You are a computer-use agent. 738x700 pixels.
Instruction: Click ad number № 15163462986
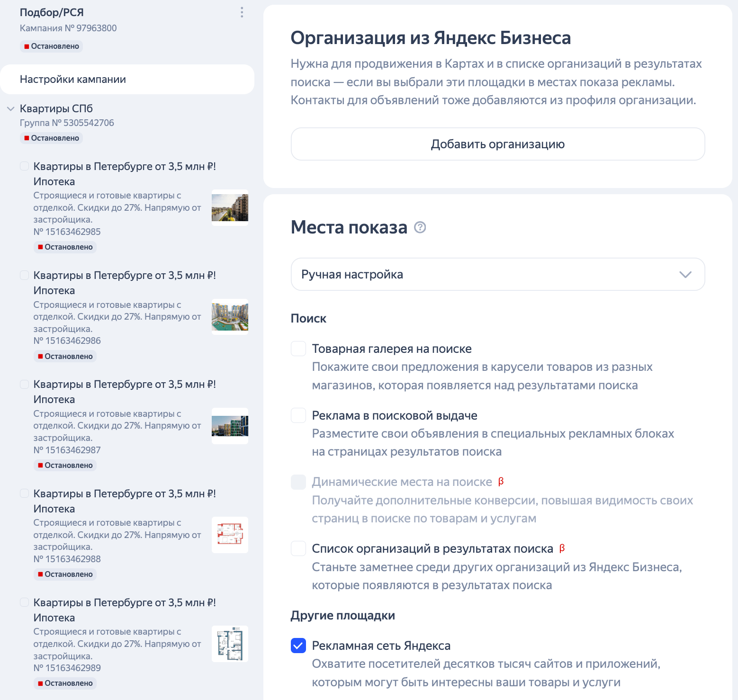click(x=67, y=341)
